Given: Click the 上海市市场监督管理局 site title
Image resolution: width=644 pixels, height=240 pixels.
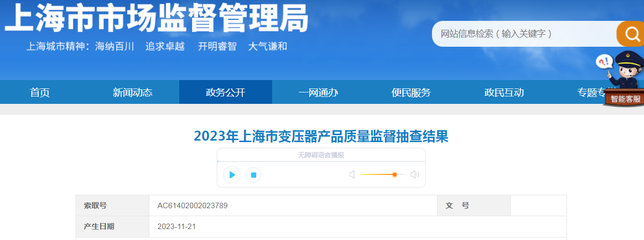Looking at the screenshot, I should tap(156, 19).
